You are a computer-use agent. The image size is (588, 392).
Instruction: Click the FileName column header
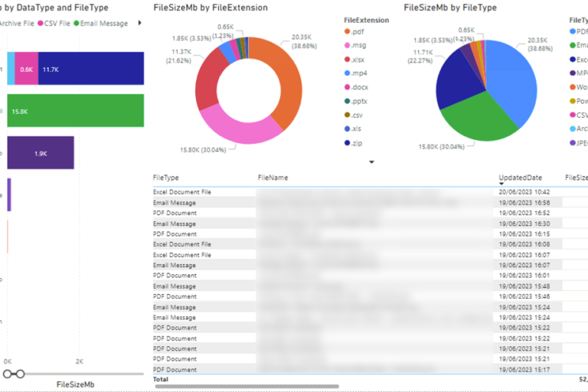tap(273, 177)
